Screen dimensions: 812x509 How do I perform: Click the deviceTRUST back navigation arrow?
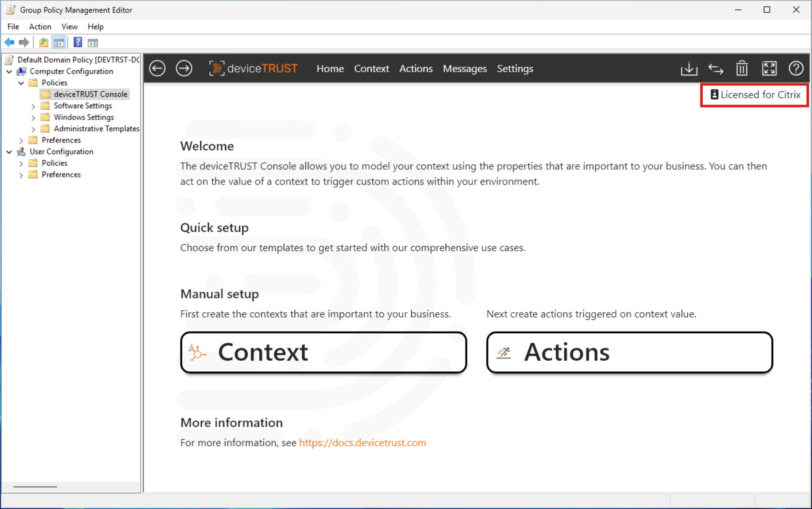[x=157, y=68]
